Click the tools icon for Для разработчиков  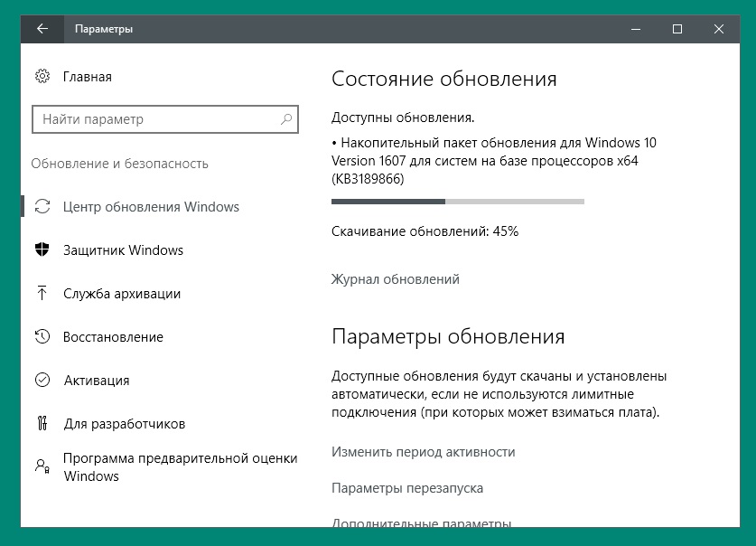(42, 423)
